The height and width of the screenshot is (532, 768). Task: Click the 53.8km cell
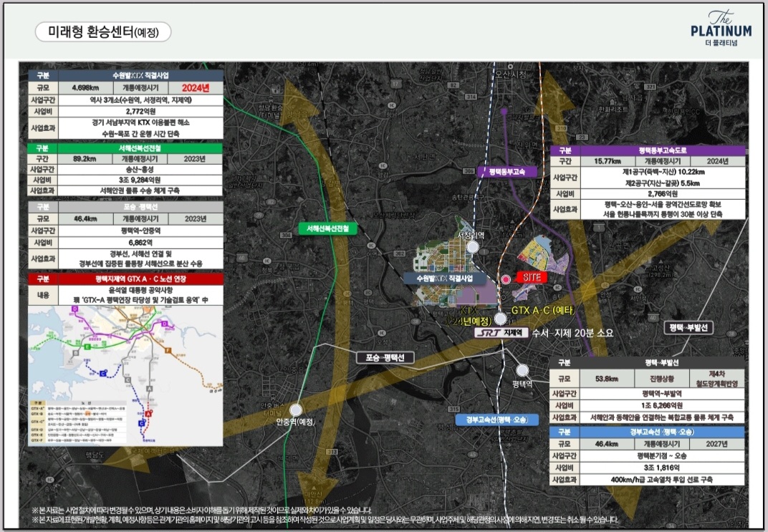tap(607, 379)
